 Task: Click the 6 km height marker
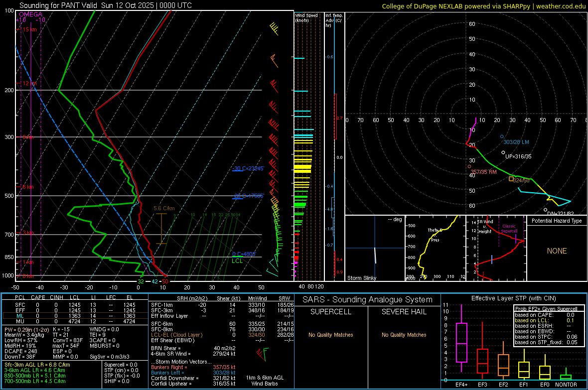(x=28, y=187)
